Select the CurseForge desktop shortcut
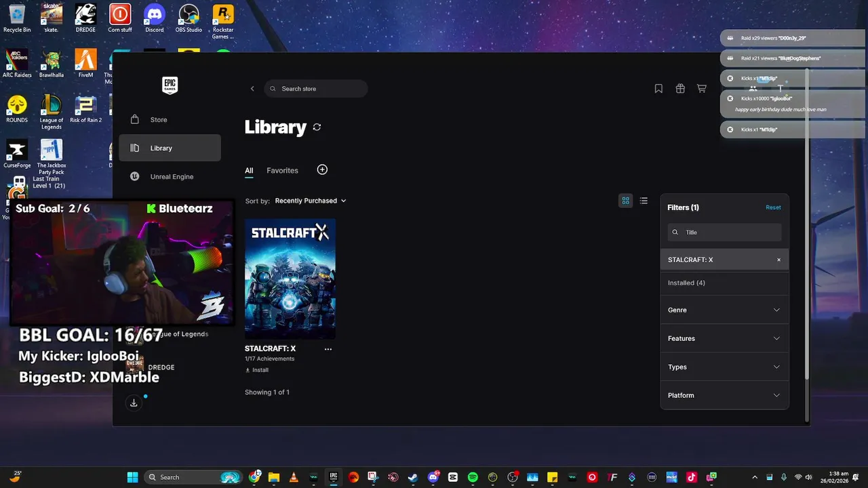This screenshot has height=488, width=868. [x=17, y=154]
